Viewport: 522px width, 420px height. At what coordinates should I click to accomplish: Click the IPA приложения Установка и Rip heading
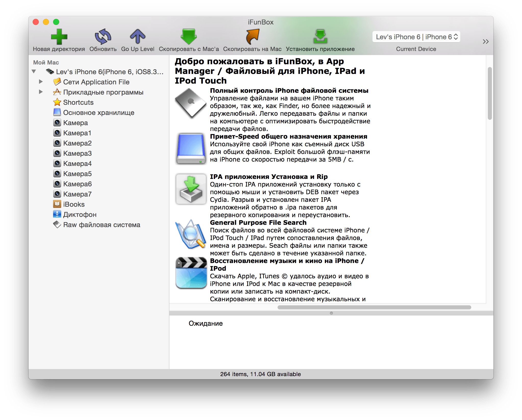(269, 177)
